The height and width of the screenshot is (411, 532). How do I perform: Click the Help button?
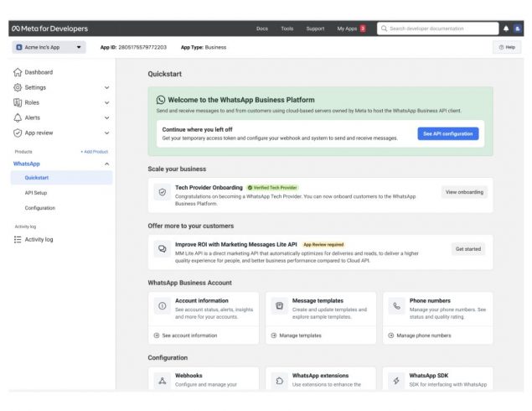(x=507, y=47)
